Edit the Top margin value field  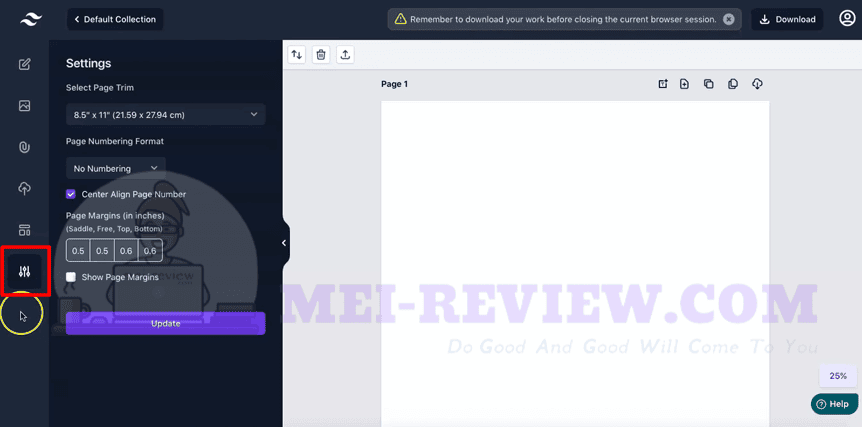(126, 251)
